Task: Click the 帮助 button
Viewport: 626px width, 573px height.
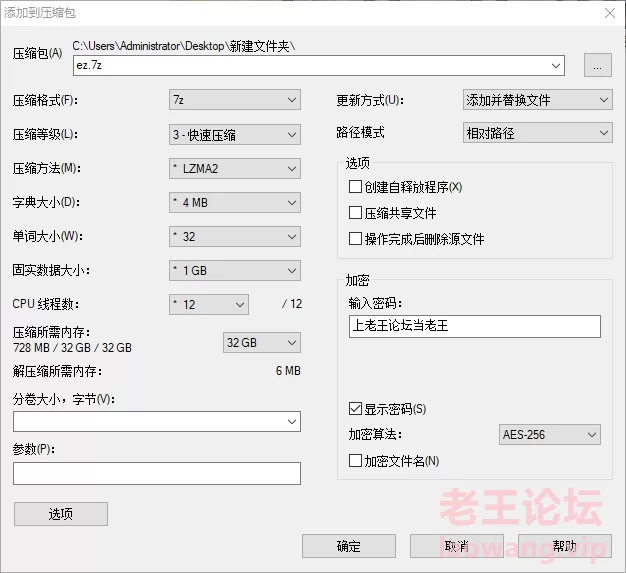Action: coord(565,546)
